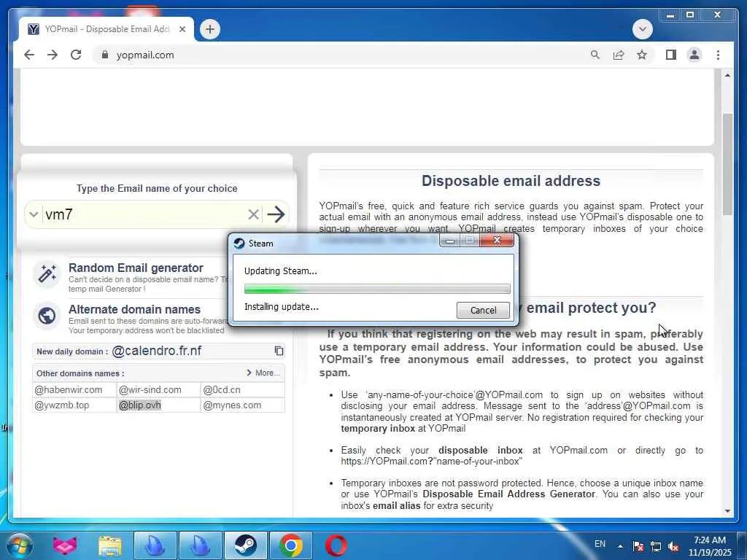Select the @ywzmb.top domain
This screenshot has width=747, height=560.
point(62,405)
